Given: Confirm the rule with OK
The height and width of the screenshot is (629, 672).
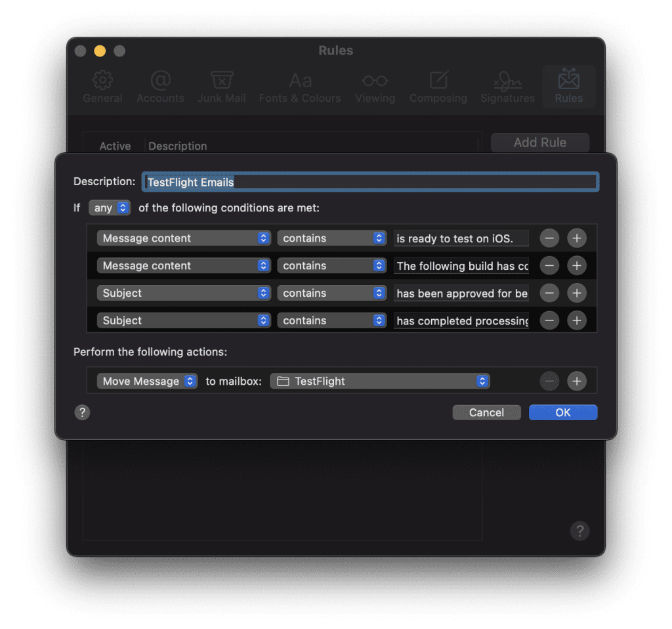Looking at the screenshot, I should pyautogui.click(x=562, y=412).
